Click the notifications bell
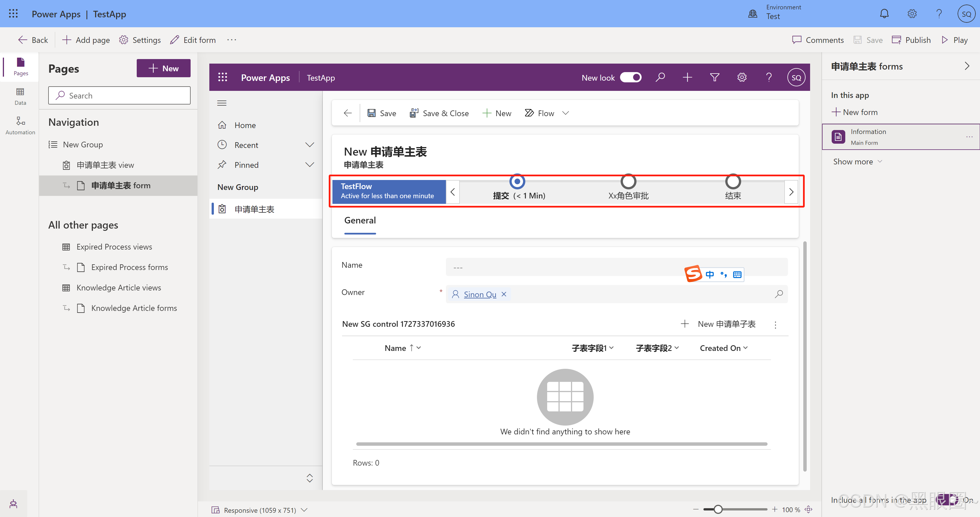This screenshot has width=980, height=517. point(884,14)
